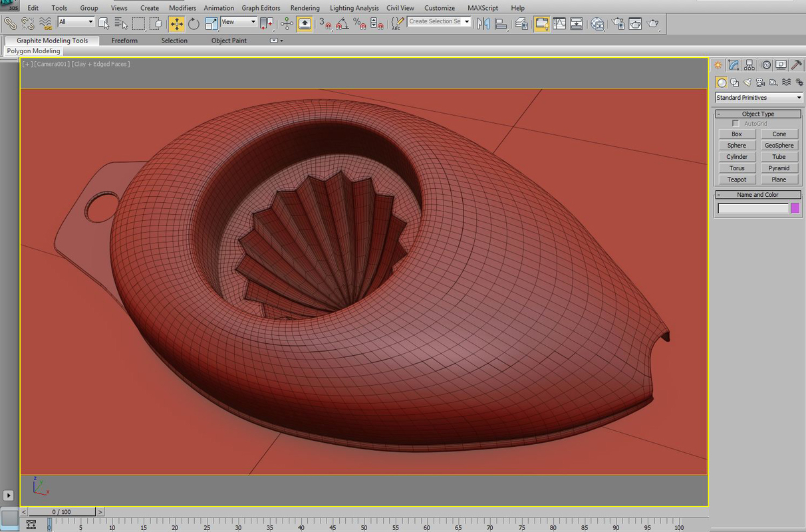Activate the Select and Rotate tool

(193, 23)
